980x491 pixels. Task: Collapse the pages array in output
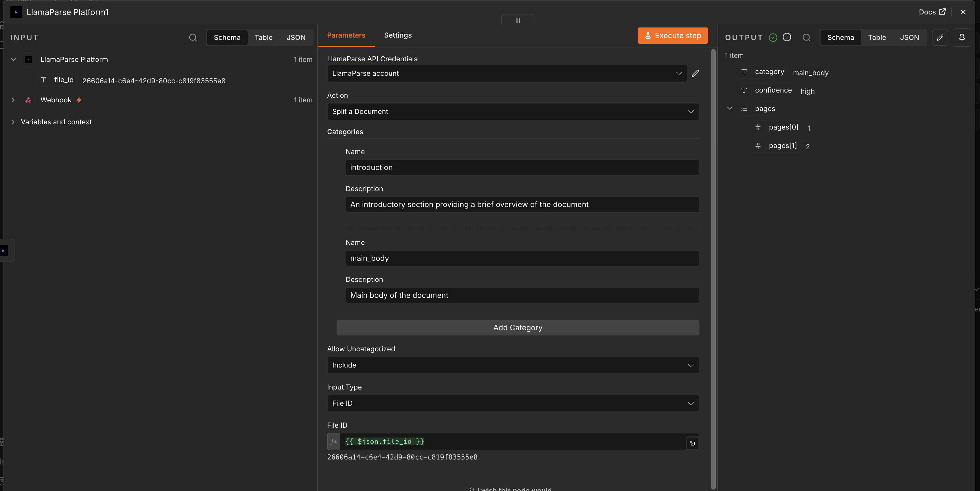point(730,108)
